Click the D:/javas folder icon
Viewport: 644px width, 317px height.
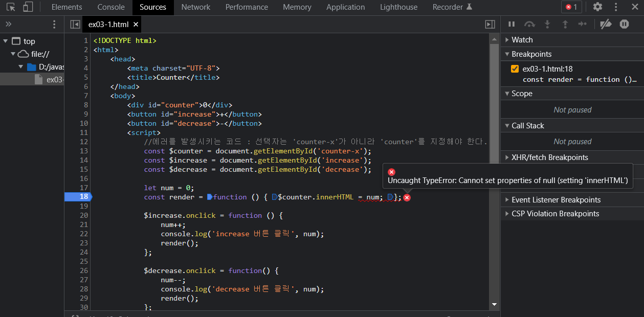click(31, 66)
